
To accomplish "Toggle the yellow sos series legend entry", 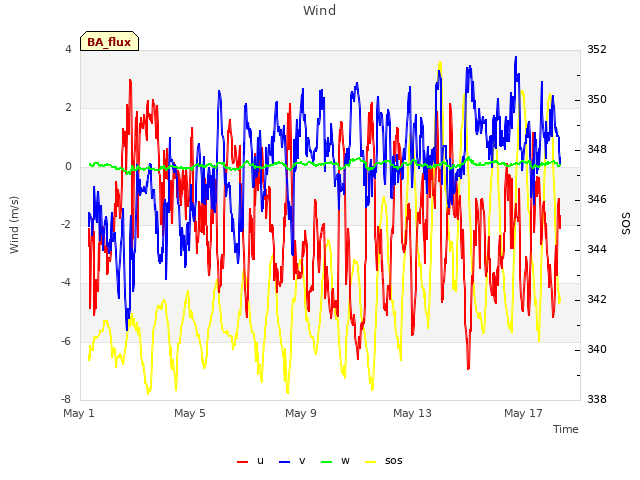I will 383,461.
